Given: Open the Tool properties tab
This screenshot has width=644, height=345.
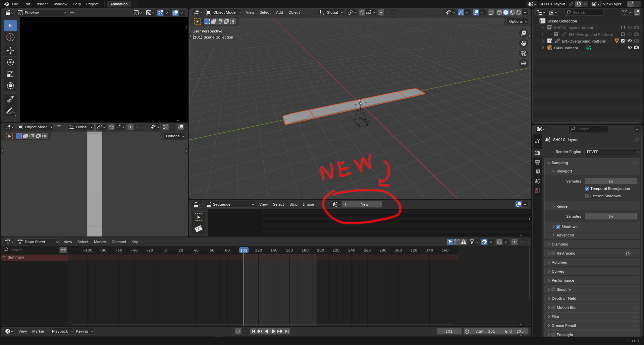Looking at the screenshot, I should (x=537, y=141).
